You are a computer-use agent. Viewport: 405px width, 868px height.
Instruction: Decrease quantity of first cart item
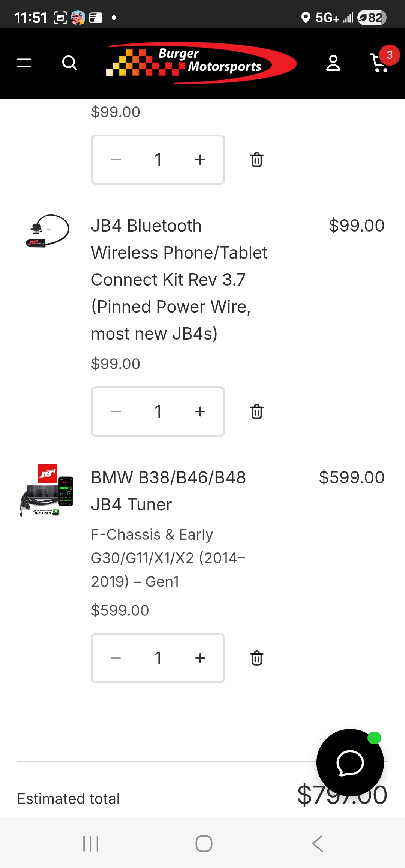(x=116, y=160)
